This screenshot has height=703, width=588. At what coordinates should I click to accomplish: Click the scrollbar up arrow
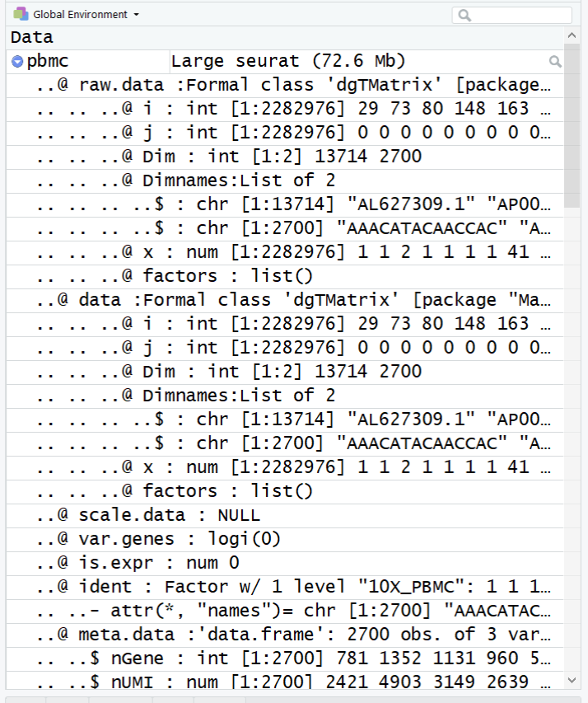click(572, 35)
